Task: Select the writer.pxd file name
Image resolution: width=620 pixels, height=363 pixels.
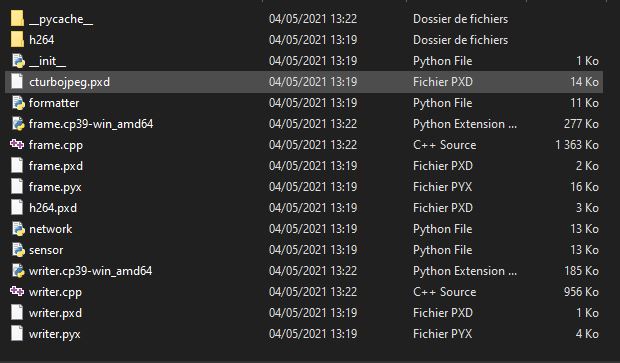Action: 55,313
